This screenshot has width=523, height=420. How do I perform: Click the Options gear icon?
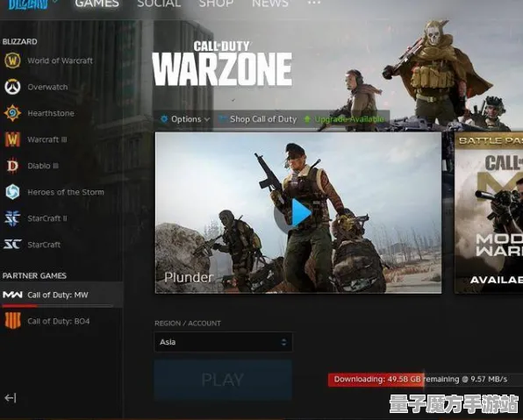pyautogui.click(x=164, y=119)
